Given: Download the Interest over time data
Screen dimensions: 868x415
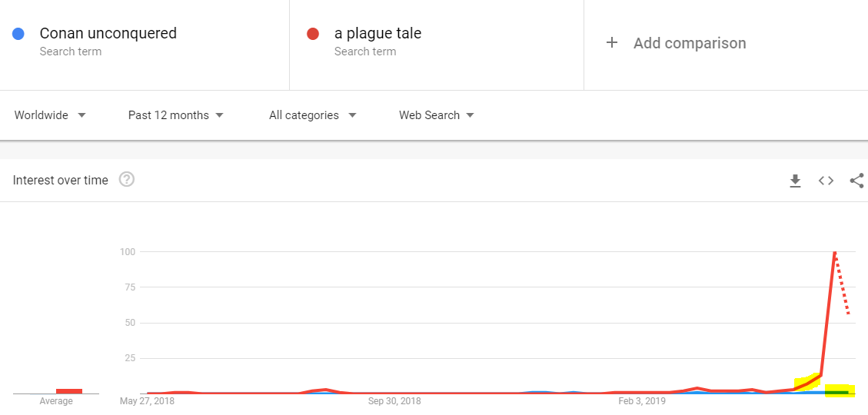Looking at the screenshot, I should 796,181.
